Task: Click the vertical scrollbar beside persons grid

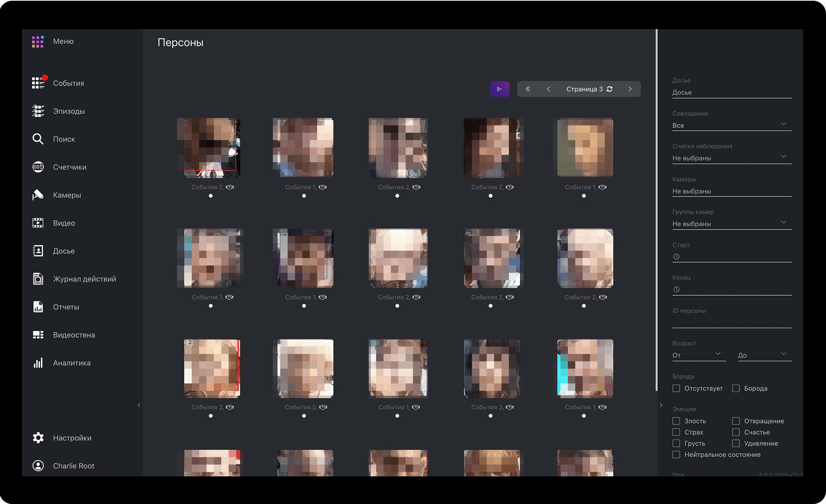Action: (x=656, y=210)
